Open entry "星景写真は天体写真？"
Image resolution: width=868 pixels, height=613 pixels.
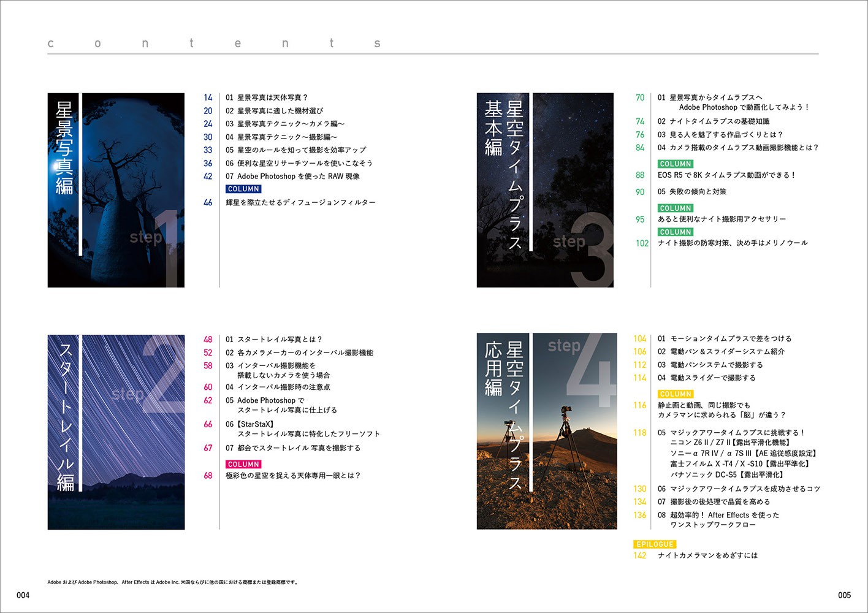(272, 97)
